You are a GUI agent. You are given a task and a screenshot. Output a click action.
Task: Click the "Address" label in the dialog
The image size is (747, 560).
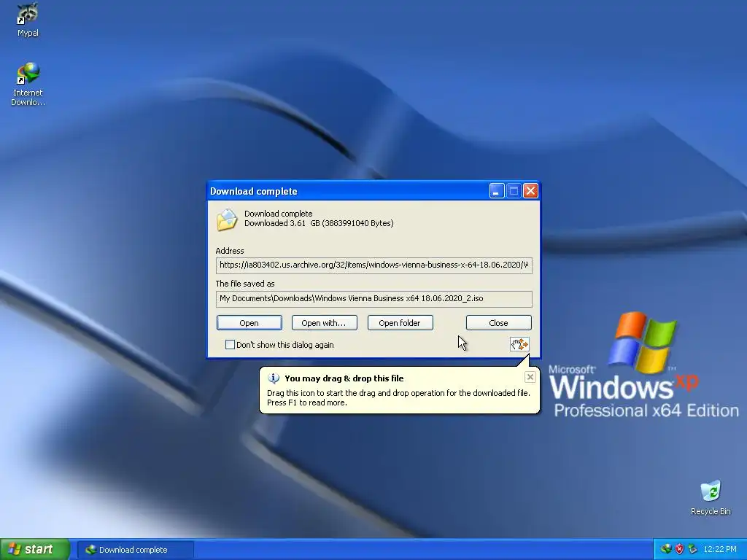[230, 251]
